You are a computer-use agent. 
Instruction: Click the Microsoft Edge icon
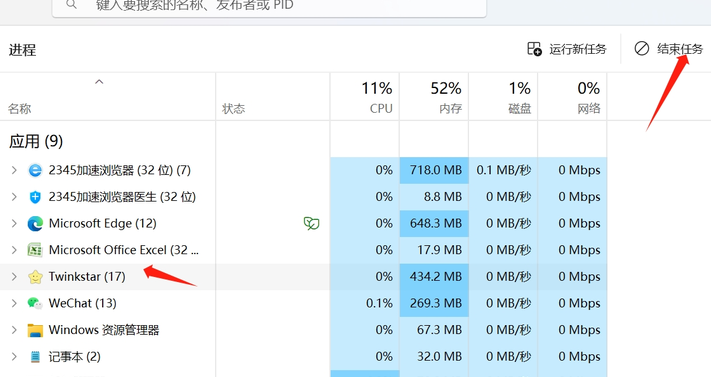pyautogui.click(x=35, y=224)
